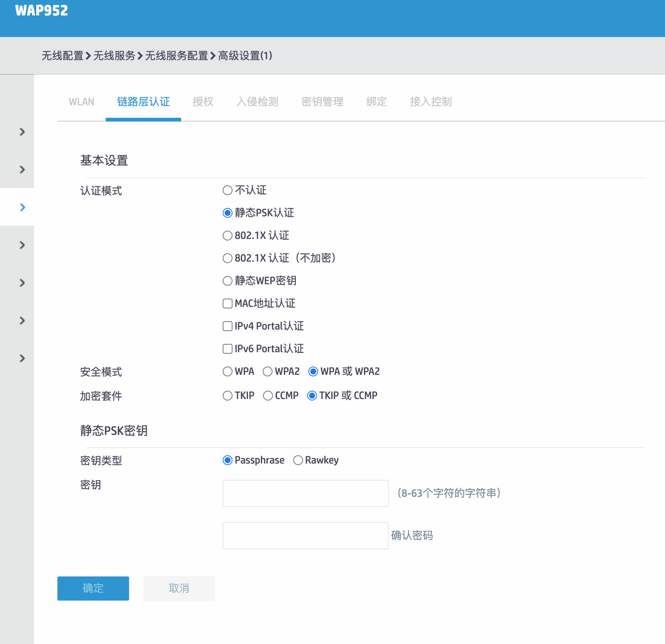Viewport: 665px width, 644px height.
Task: Set security mode to WPA only
Action: tap(228, 371)
